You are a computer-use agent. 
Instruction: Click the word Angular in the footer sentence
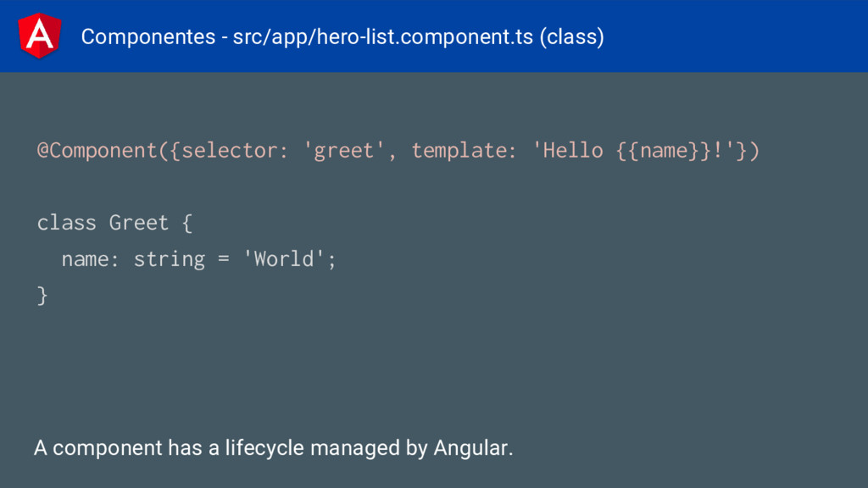(x=470, y=448)
